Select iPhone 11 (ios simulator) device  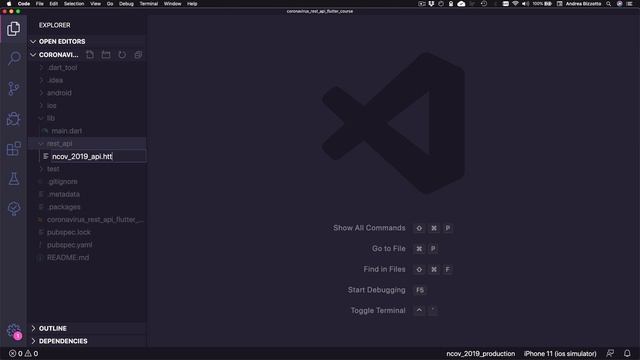[x=560, y=353]
